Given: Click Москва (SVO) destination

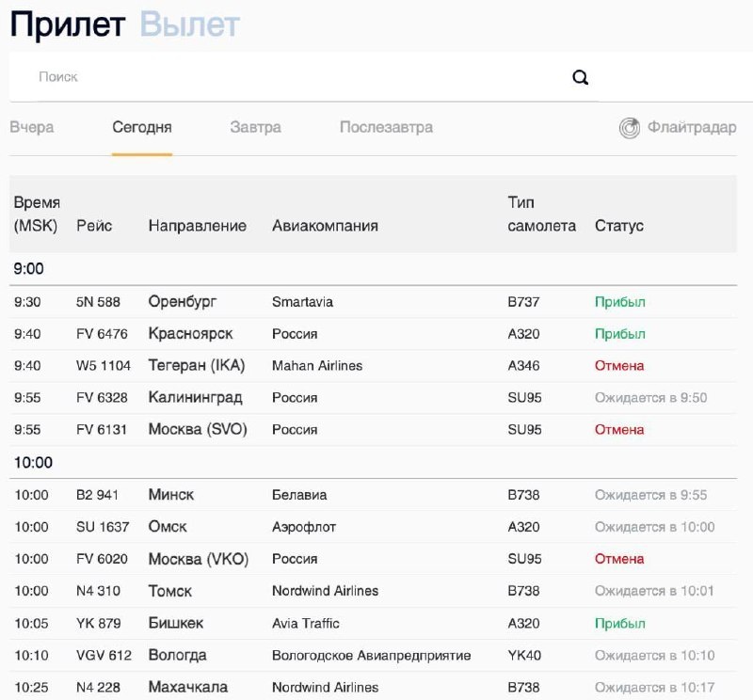Looking at the screenshot, I should coord(198,429).
